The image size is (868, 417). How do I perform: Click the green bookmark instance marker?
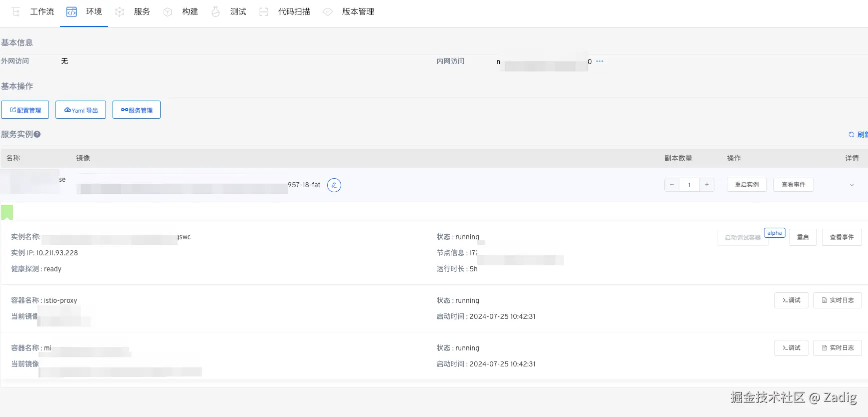point(7,212)
